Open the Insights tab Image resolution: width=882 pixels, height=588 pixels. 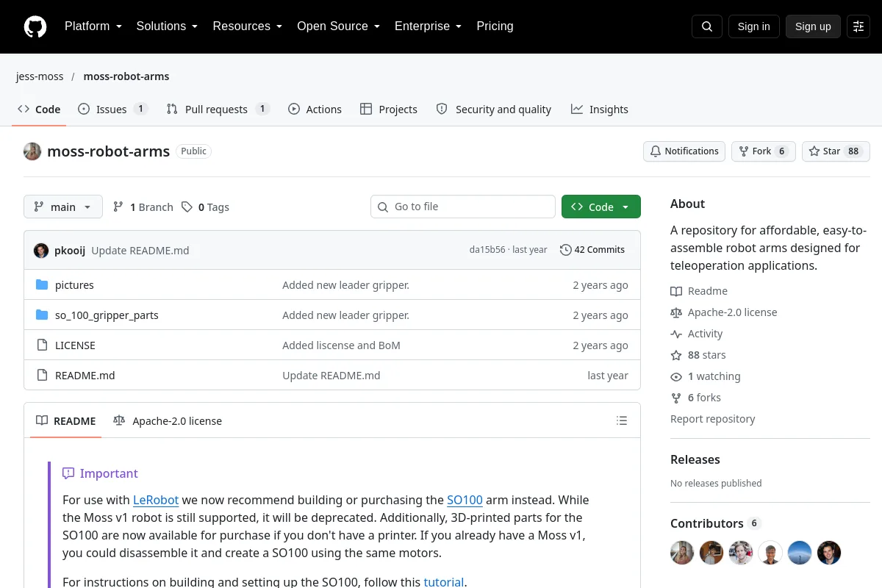[x=600, y=109]
